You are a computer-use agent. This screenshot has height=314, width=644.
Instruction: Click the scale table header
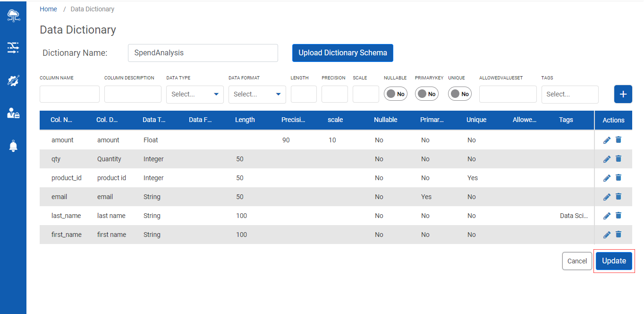tap(335, 120)
